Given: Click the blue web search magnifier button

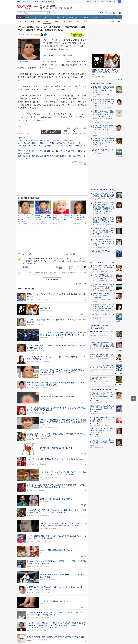Looking at the screenshot, I should click(120, 2).
